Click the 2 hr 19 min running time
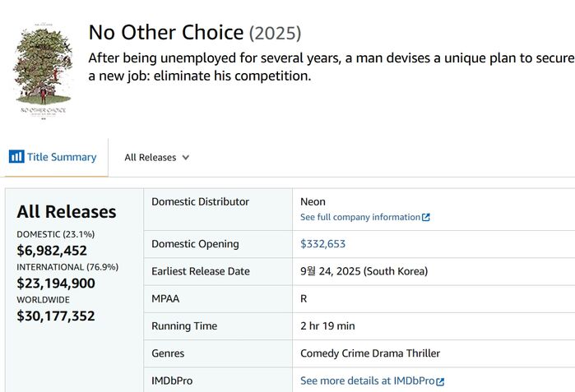Image resolution: width=575 pixels, height=392 pixels. 327,326
